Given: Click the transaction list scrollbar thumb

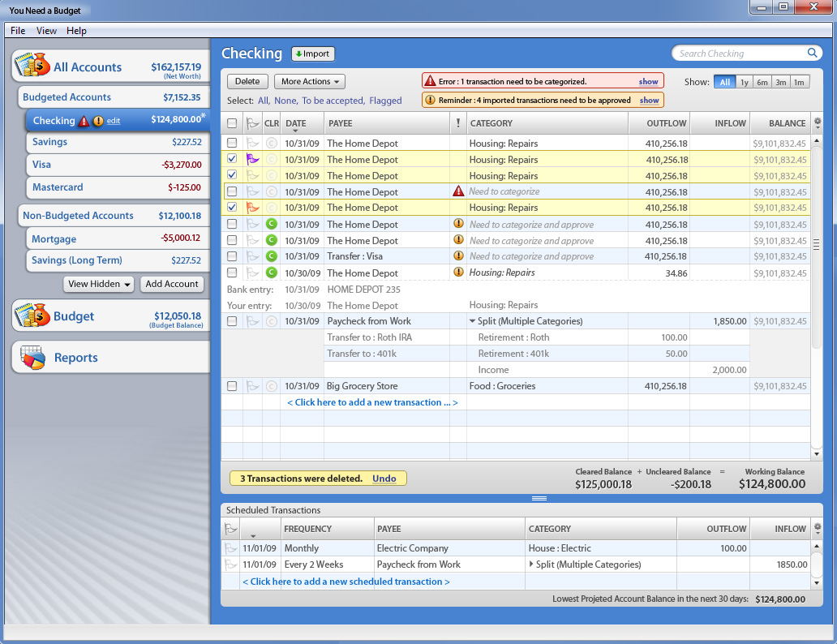Looking at the screenshot, I should click(x=816, y=246).
